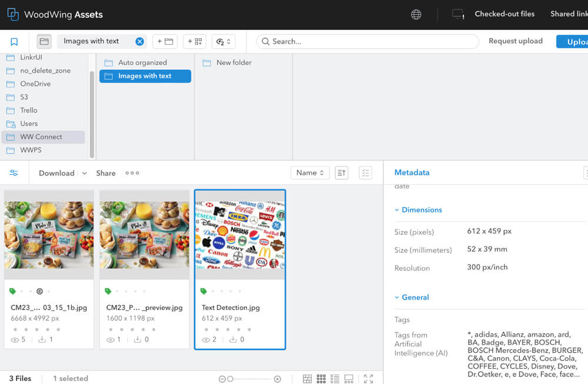588x384 pixels.
Task: Click the thumbnail zoom slider handle
Action: [230, 379]
